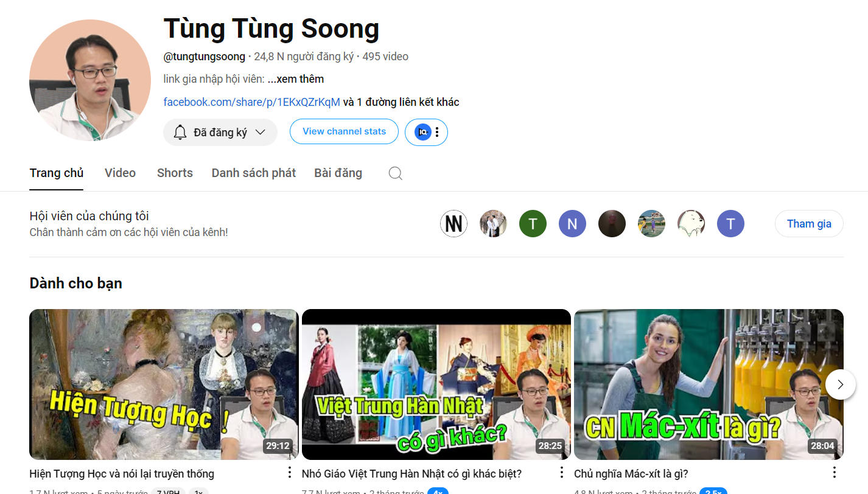Viewport: 868px width, 494px height.
Task: Expand the Đã đăng ký subscription dropdown
Action: click(x=220, y=132)
